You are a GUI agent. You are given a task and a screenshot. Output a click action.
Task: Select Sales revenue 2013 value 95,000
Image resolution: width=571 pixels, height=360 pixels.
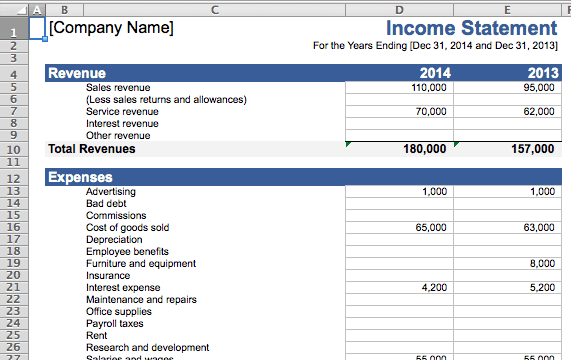tap(539, 88)
